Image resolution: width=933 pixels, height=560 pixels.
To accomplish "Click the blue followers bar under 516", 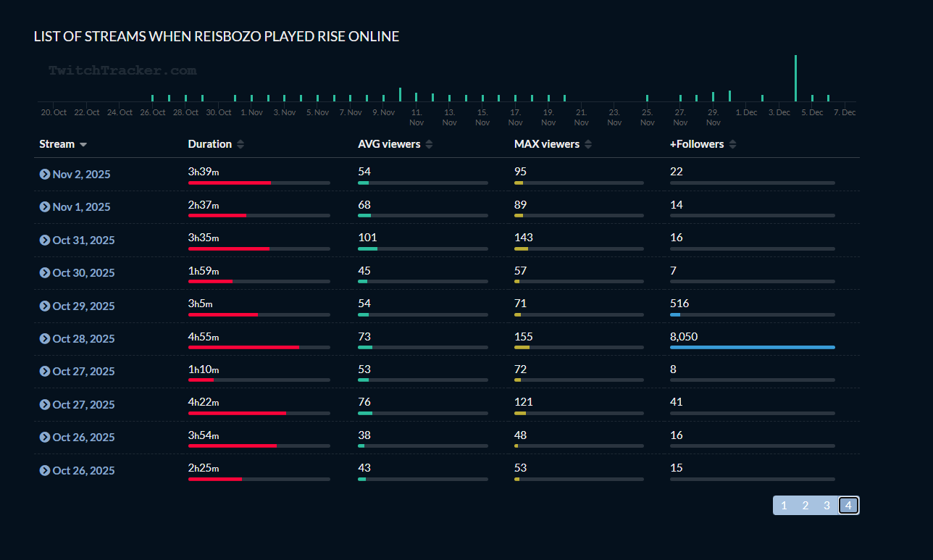I will [675, 314].
